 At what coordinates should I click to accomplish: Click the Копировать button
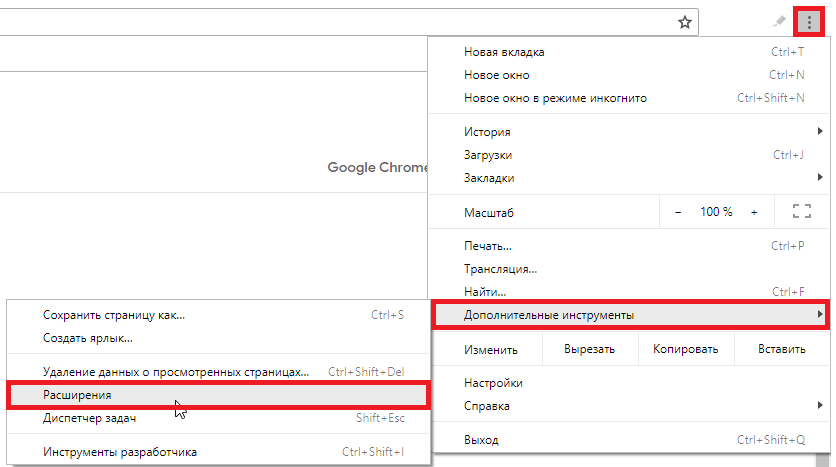(686, 350)
